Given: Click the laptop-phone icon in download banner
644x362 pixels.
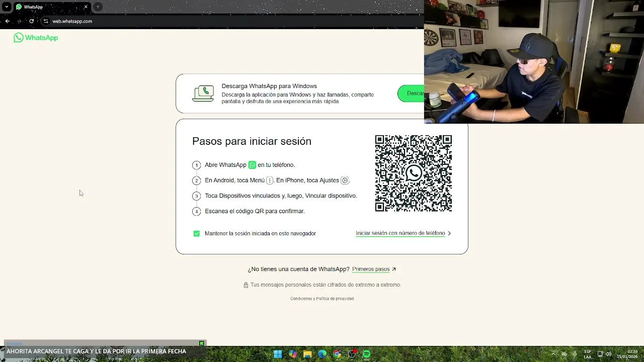Looking at the screenshot, I should 203,94.
